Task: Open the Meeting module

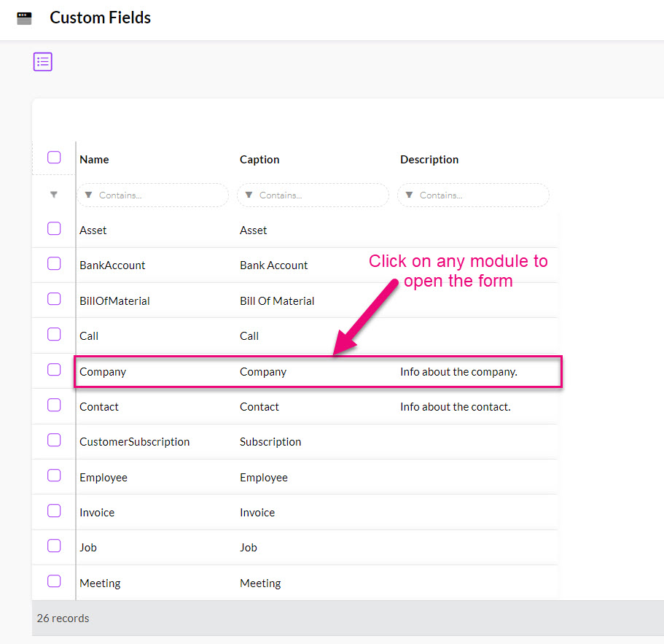Action: tap(100, 583)
